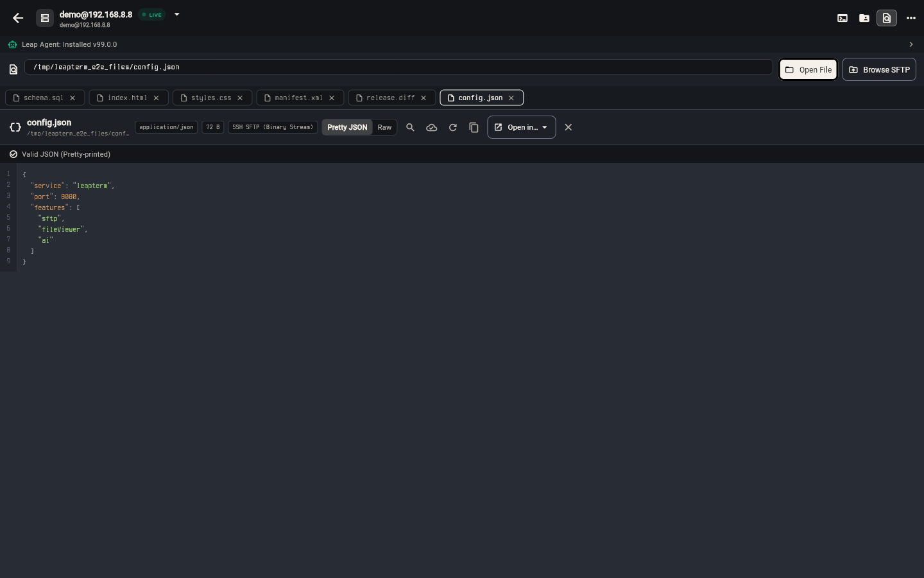Close the index.html tab
Screen dimensions: 924x578
tap(156, 98)
